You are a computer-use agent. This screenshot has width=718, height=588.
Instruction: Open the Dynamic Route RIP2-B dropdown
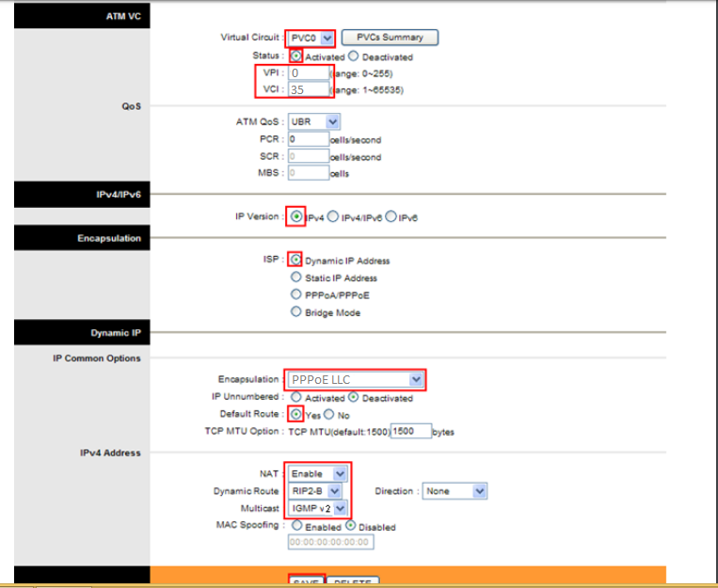(x=314, y=491)
